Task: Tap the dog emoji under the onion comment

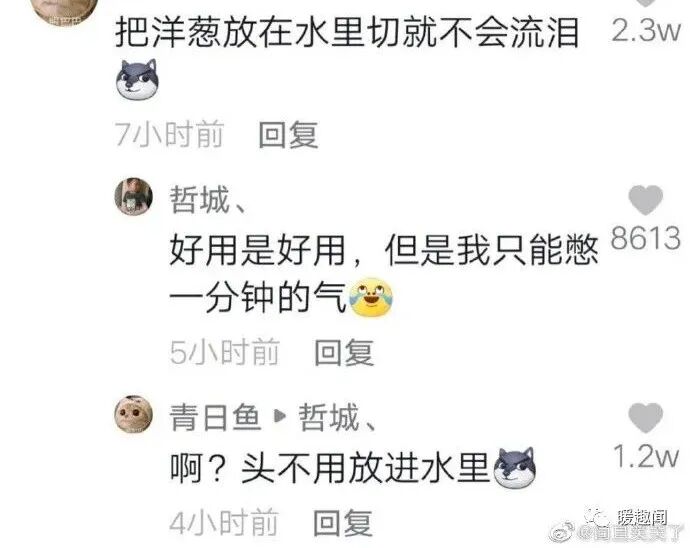Action: 138,79
